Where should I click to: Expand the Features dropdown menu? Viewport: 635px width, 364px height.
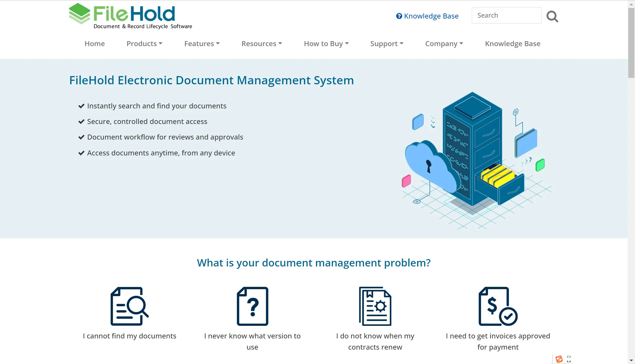(x=201, y=43)
